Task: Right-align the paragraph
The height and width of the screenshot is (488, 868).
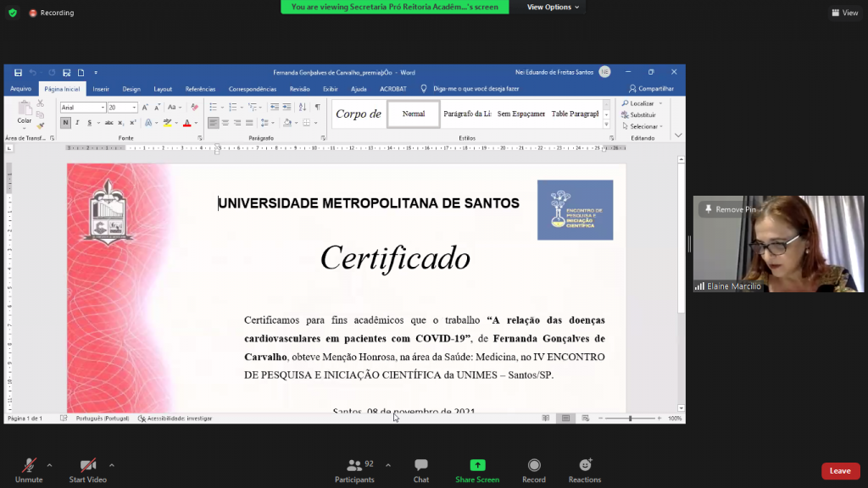Action: [x=237, y=123]
